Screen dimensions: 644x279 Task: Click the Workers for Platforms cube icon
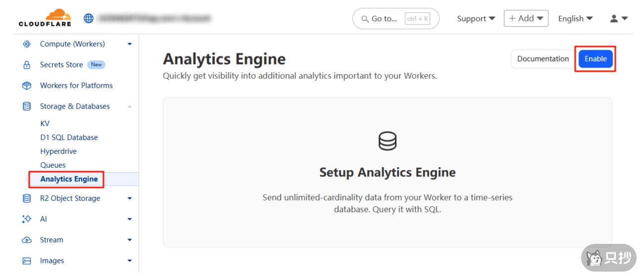[x=27, y=86]
